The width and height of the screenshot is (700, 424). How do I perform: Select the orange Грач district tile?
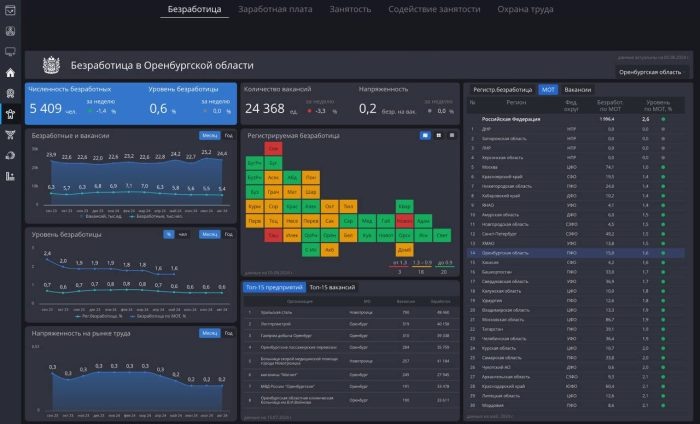tap(273, 192)
